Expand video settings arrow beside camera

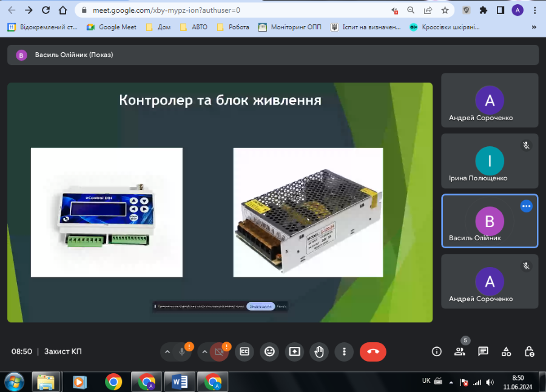205,351
